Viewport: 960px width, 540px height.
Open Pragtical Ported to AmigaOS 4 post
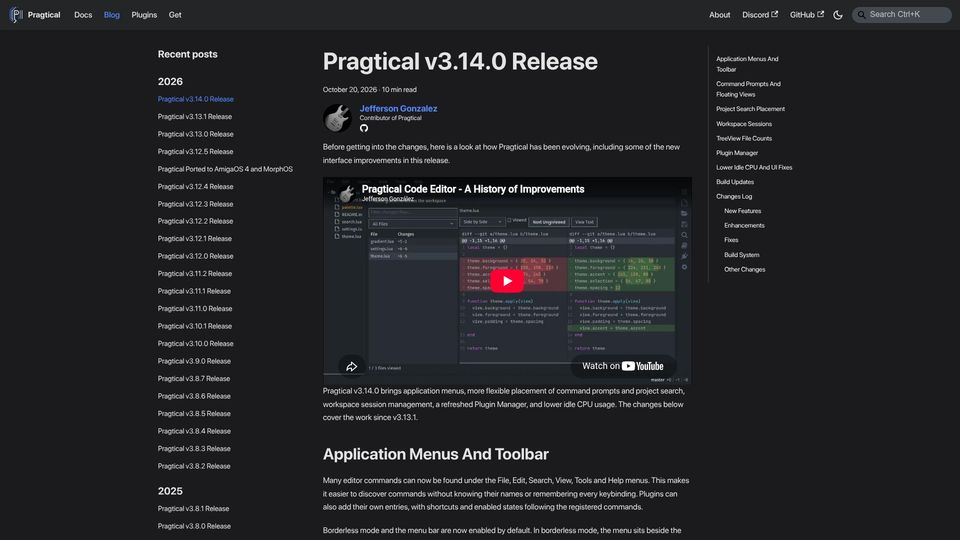pos(225,169)
